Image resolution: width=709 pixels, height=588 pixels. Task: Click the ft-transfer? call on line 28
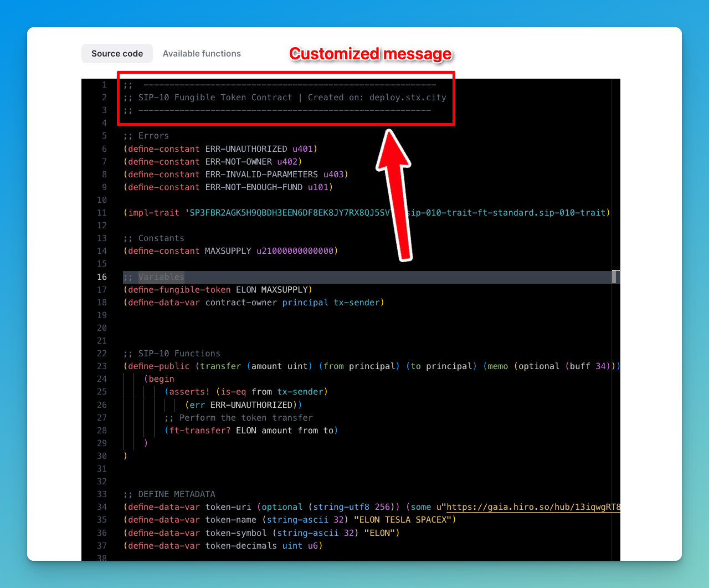click(x=251, y=430)
